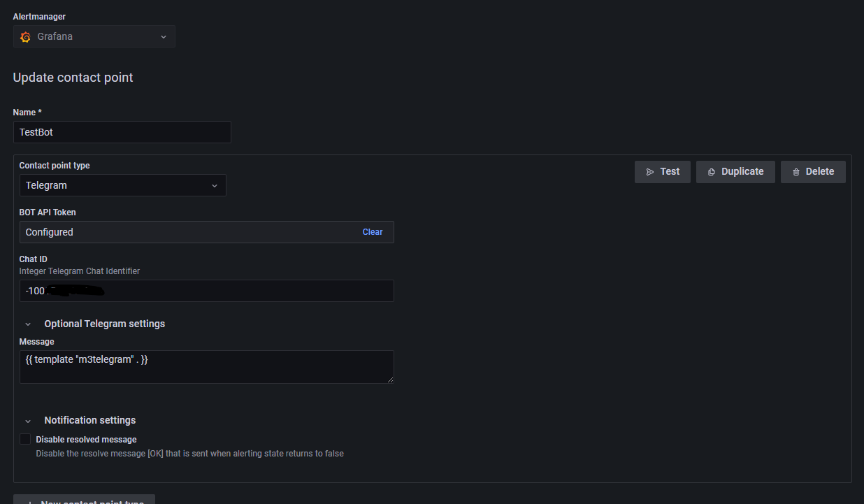This screenshot has height=504, width=864.
Task: Collapse the Optional Telegram settings chevron
Action: pyautogui.click(x=28, y=324)
